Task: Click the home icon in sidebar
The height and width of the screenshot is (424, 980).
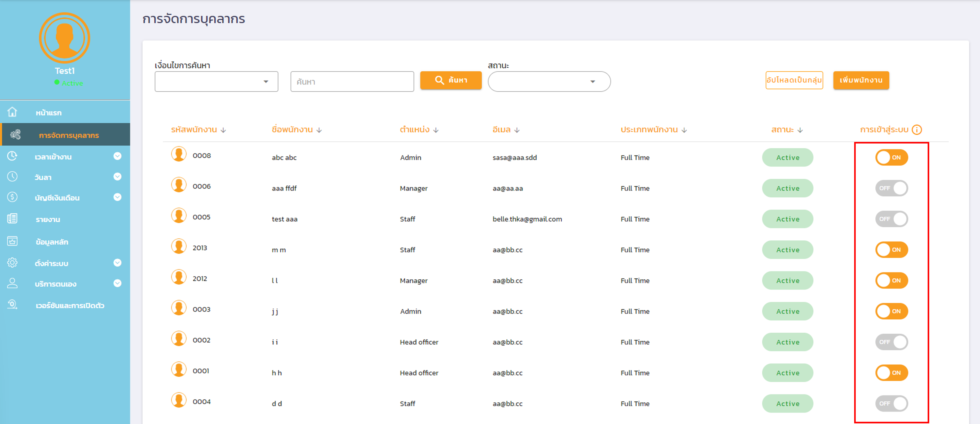Action: coord(12,112)
